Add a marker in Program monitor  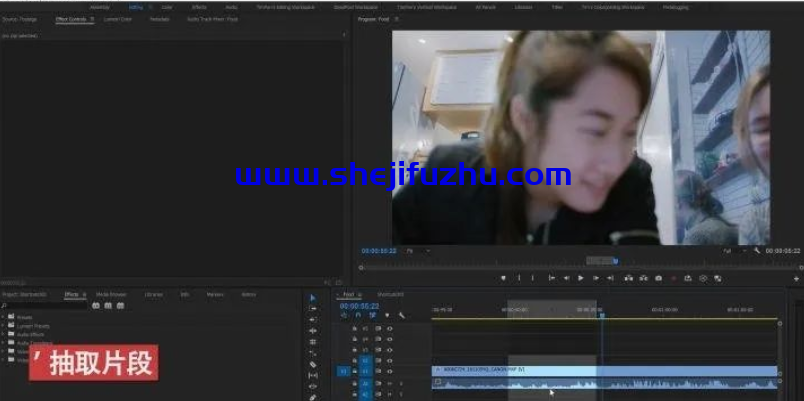coord(503,278)
